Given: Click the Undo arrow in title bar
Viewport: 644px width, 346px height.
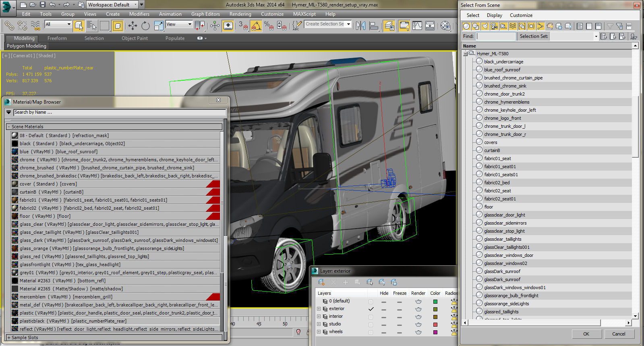Looking at the screenshot, I should click(52, 5).
